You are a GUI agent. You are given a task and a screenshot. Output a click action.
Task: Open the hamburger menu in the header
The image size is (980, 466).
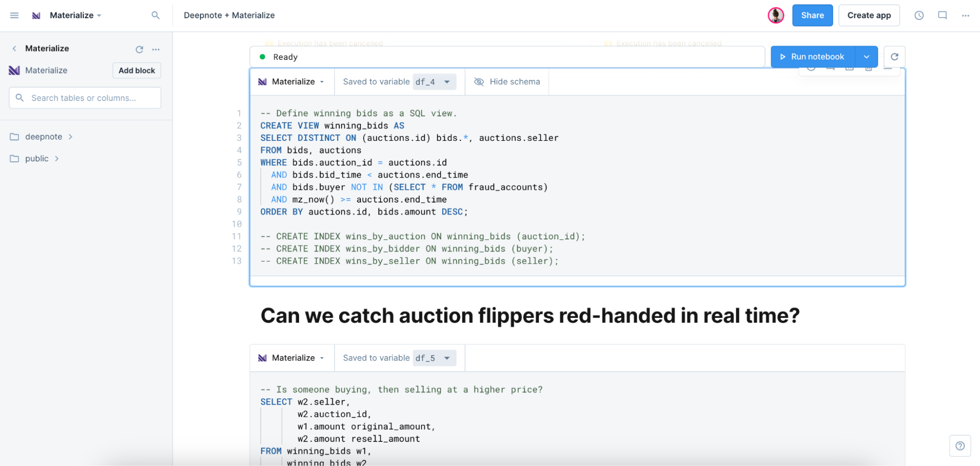pos(14,15)
